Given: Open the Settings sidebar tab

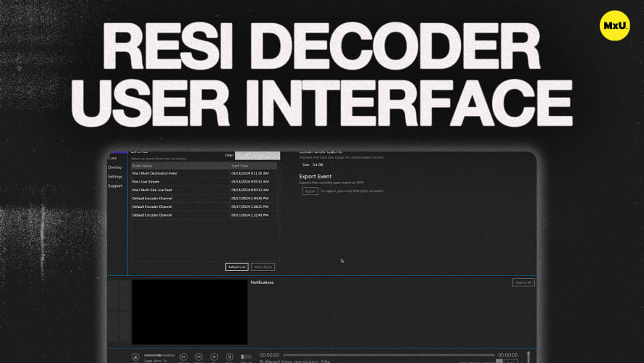Looking at the screenshot, I should click(115, 176).
